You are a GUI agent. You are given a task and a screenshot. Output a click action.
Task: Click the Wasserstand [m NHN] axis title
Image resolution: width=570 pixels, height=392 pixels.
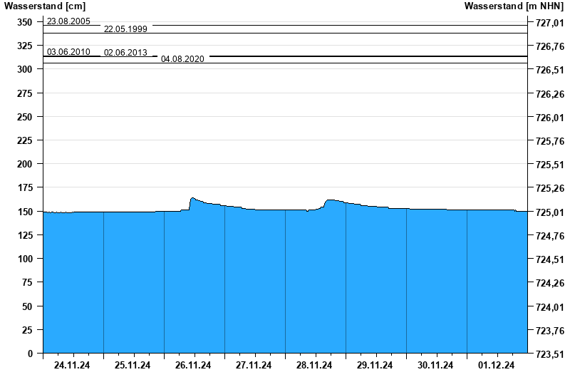click(x=513, y=6)
